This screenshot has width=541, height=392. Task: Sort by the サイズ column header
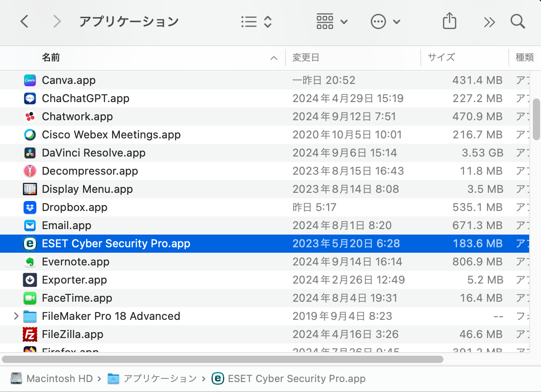pyautogui.click(x=441, y=57)
